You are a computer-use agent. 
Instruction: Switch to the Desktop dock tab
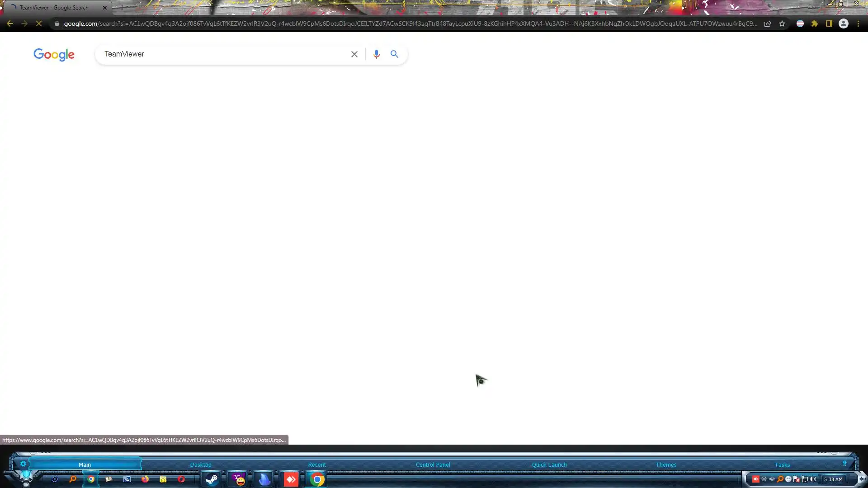(x=200, y=465)
